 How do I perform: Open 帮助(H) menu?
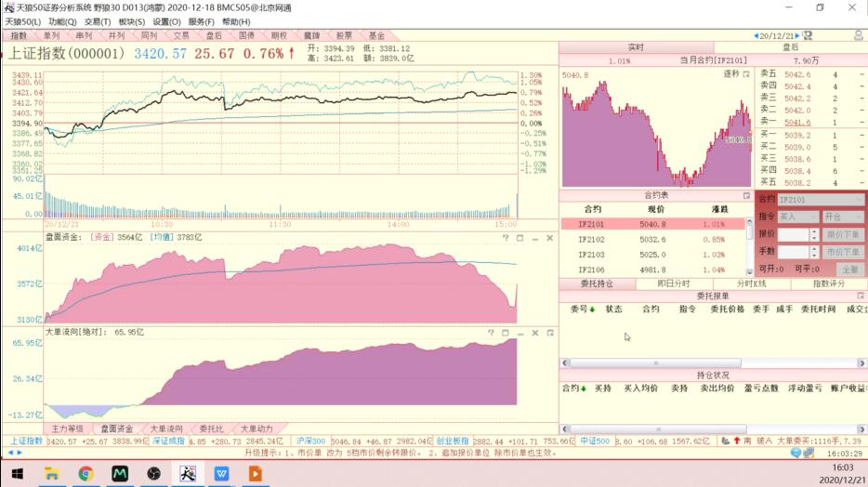point(236,21)
